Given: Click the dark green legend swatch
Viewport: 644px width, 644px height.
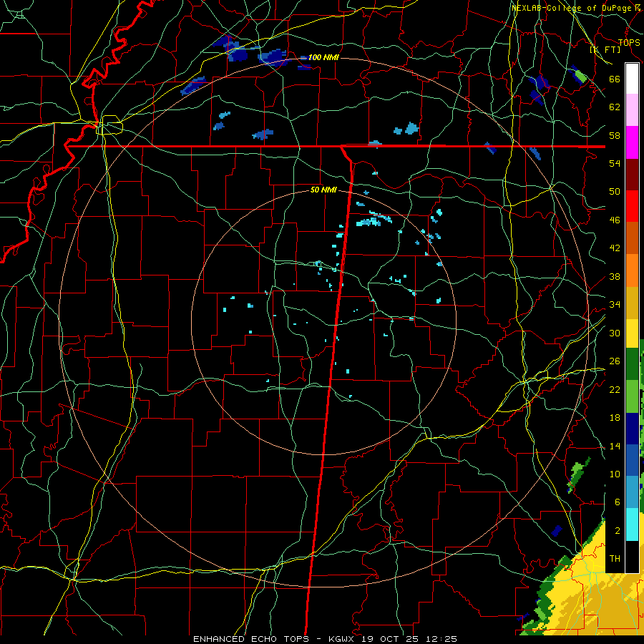Looking at the screenshot, I should (632, 364).
